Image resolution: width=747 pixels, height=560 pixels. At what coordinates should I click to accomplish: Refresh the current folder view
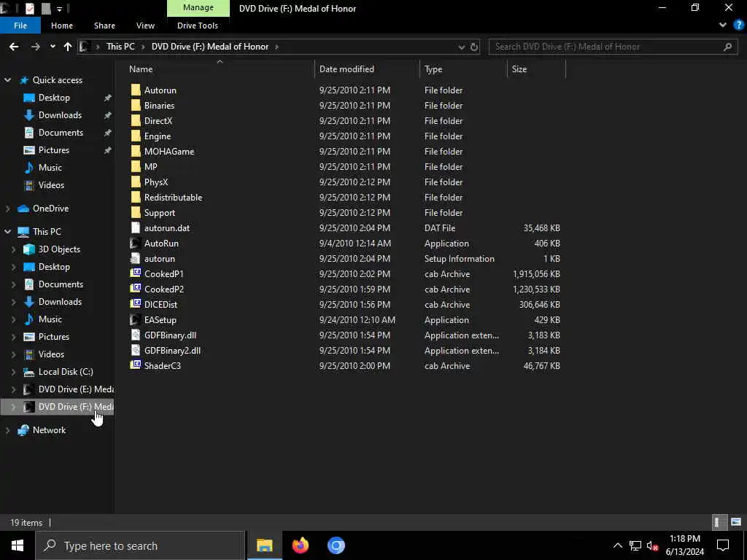(x=474, y=47)
